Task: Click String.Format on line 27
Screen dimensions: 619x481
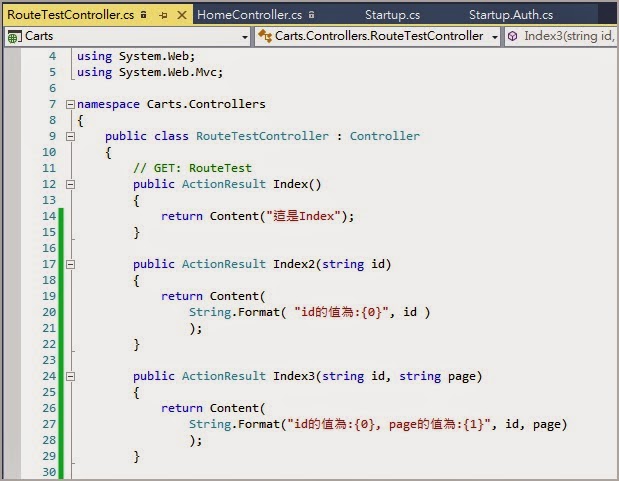Action: pos(234,425)
